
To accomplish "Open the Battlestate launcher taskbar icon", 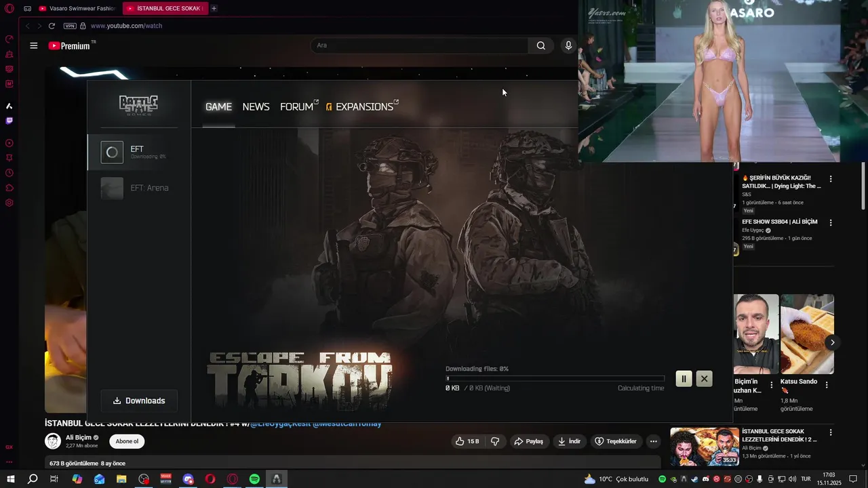I will pyautogui.click(x=276, y=479).
